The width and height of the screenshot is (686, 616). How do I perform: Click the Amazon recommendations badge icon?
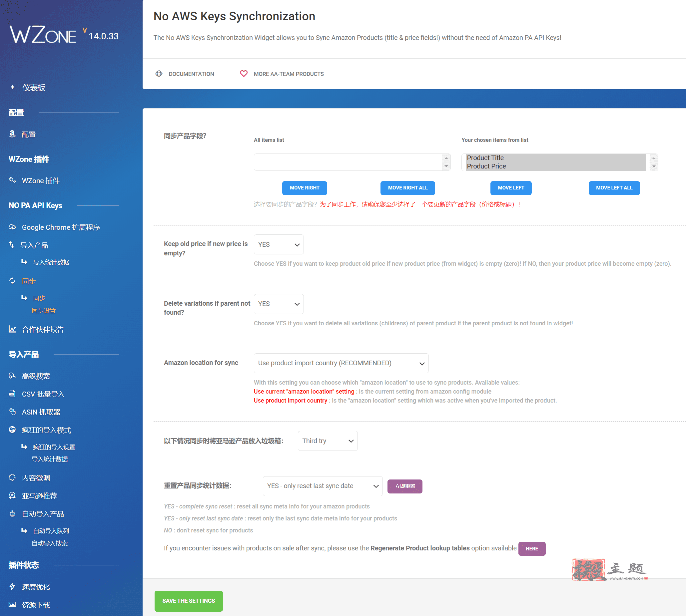click(x=12, y=495)
